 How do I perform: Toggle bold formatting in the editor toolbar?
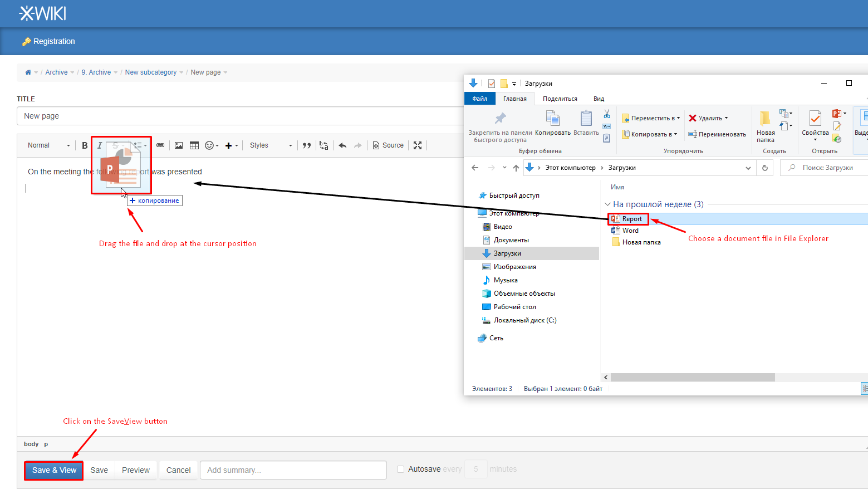[85, 145]
